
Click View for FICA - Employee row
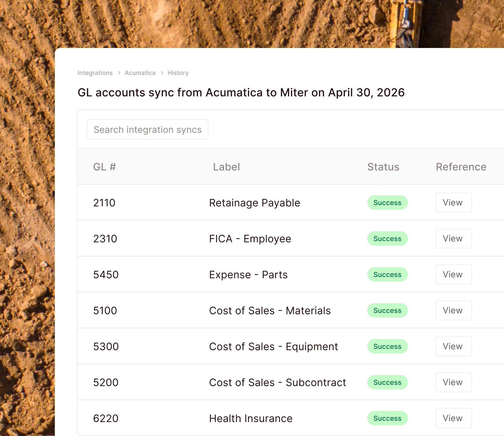tap(453, 238)
